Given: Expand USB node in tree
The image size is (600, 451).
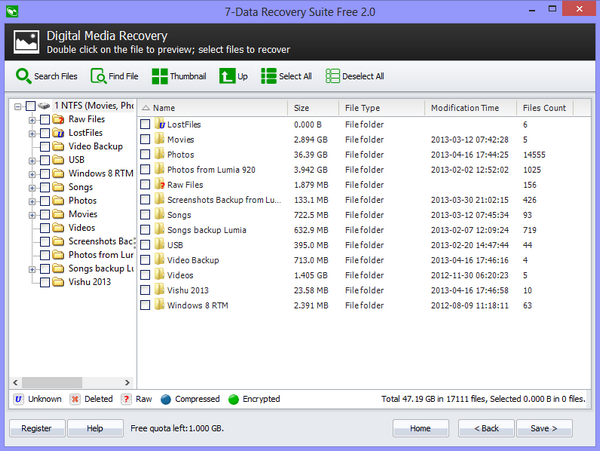Looking at the screenshot, I should coord(32,161).
